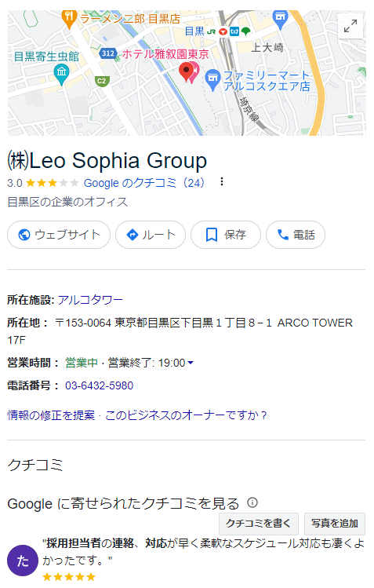Click the 3.0 star rating display
This screenshot has width=374, height=588.
(43, 183)
